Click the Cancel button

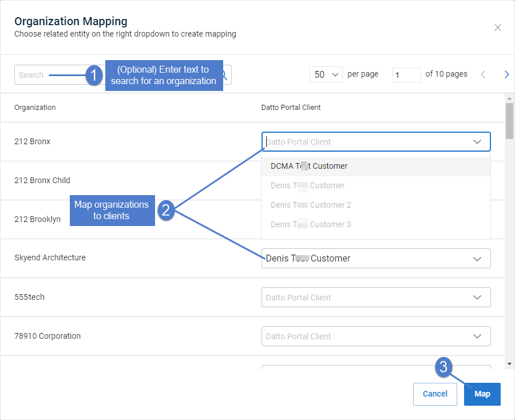click(x=435, y=394)
